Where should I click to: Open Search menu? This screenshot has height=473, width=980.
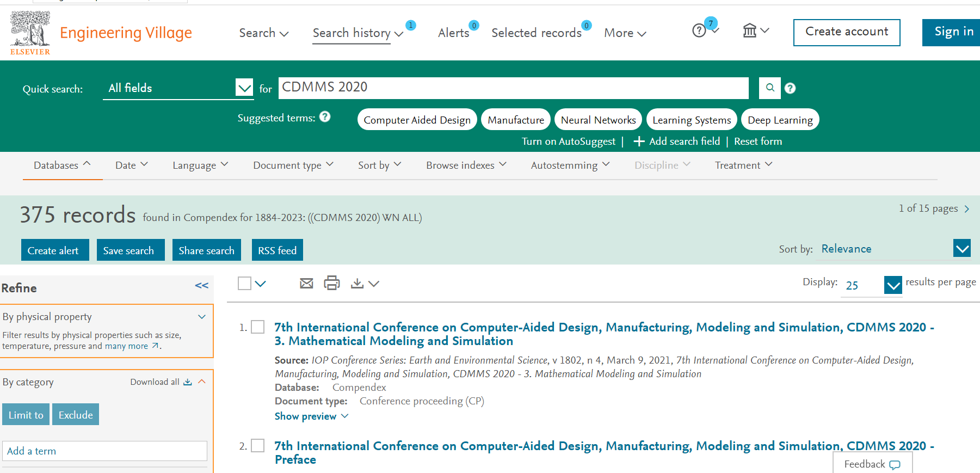tap(264, 33)
